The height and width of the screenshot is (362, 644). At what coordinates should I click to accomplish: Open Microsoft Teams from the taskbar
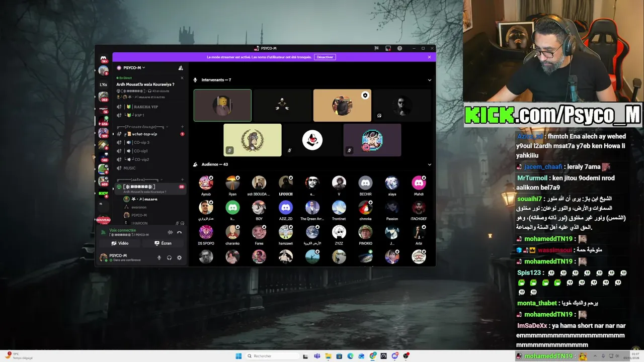point(317,356)
